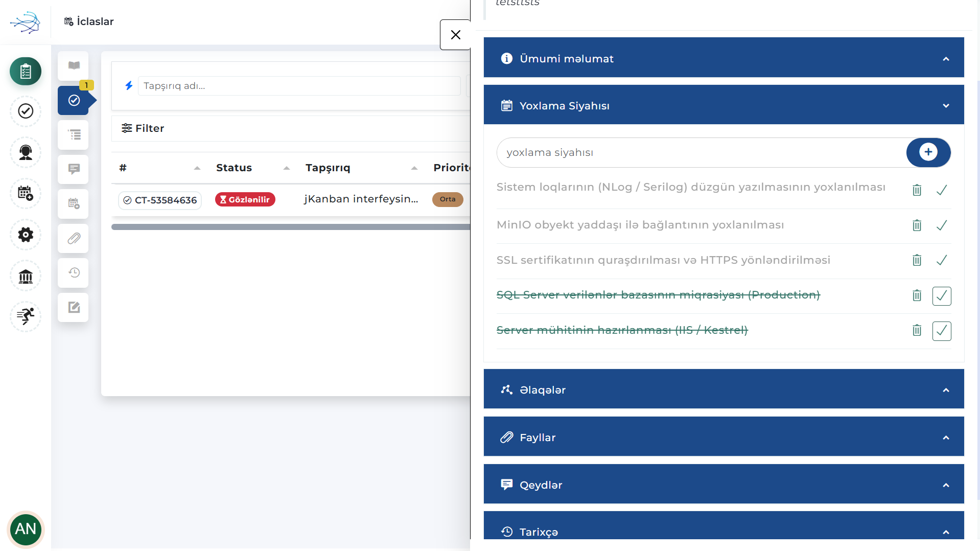The image size is (980, 551).
Task: Open the bank building sidebar icon
Action: pos(26,276)
